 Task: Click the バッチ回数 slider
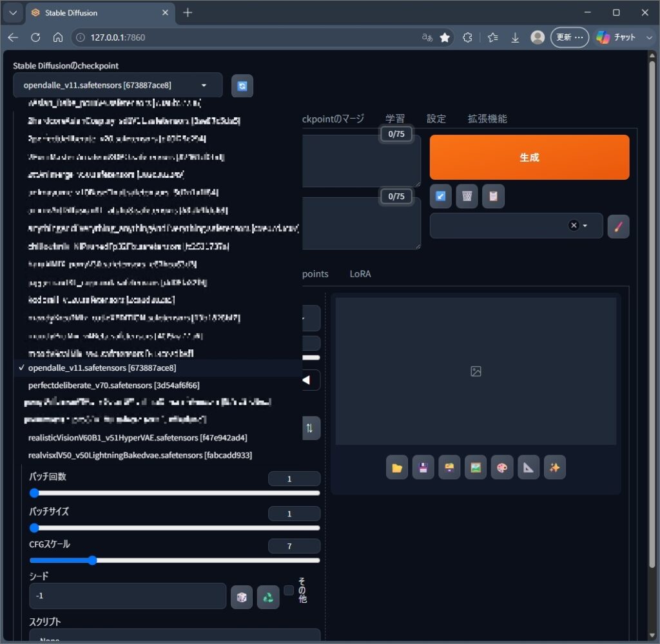(x=175, y=493)
